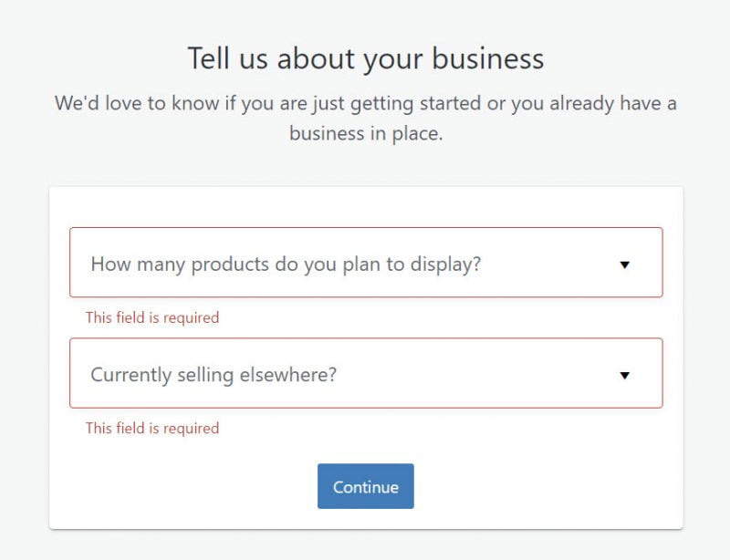Click 'How many products do you plan to display?' text

tap(286, 264)
